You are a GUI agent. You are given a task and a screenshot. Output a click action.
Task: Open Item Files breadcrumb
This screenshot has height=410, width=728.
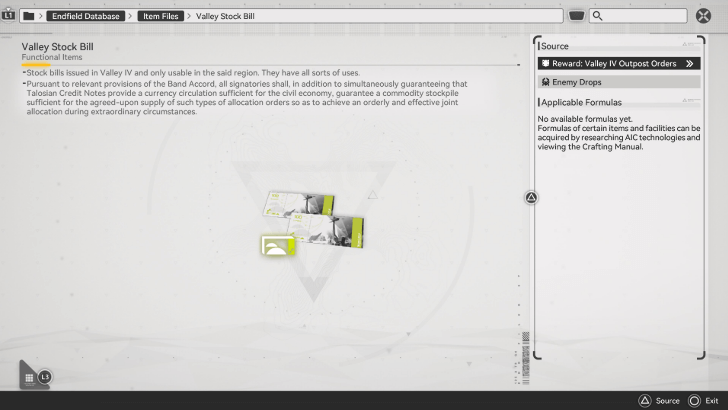coord(160,16)
